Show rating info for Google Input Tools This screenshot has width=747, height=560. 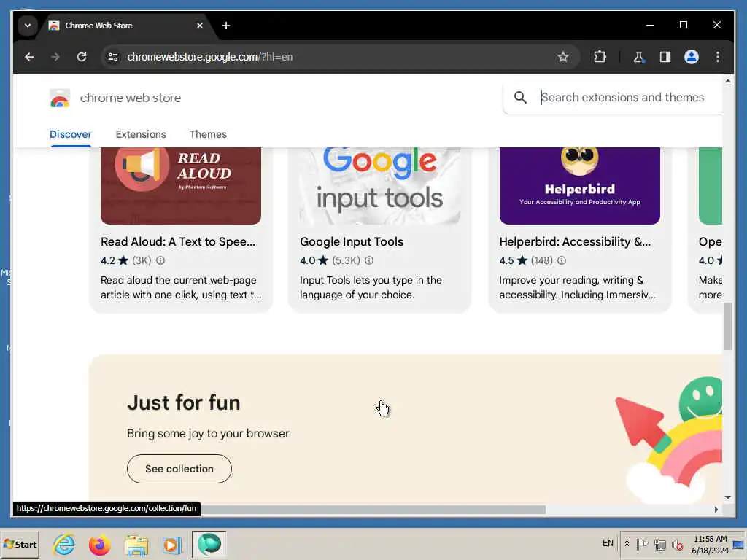(369, 260)
